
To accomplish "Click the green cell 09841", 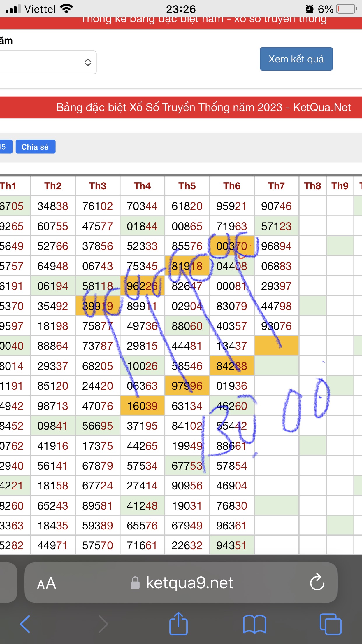I will (53, 426).
